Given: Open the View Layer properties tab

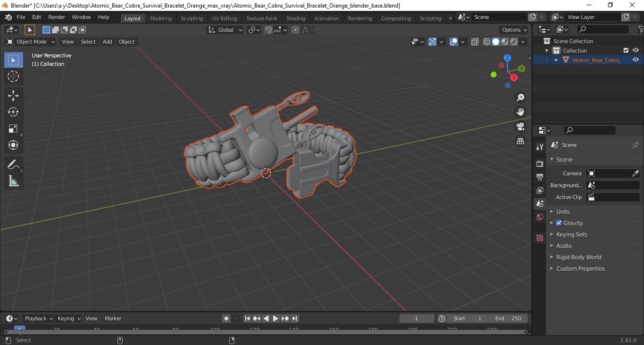Looking at the screenshot, I should pos(540,191).
